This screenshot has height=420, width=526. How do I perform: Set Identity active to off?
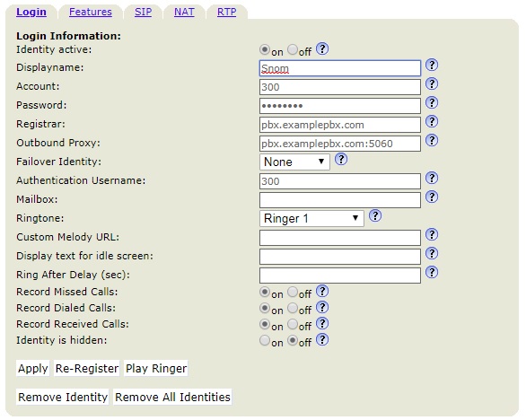(x=293, y=50)
